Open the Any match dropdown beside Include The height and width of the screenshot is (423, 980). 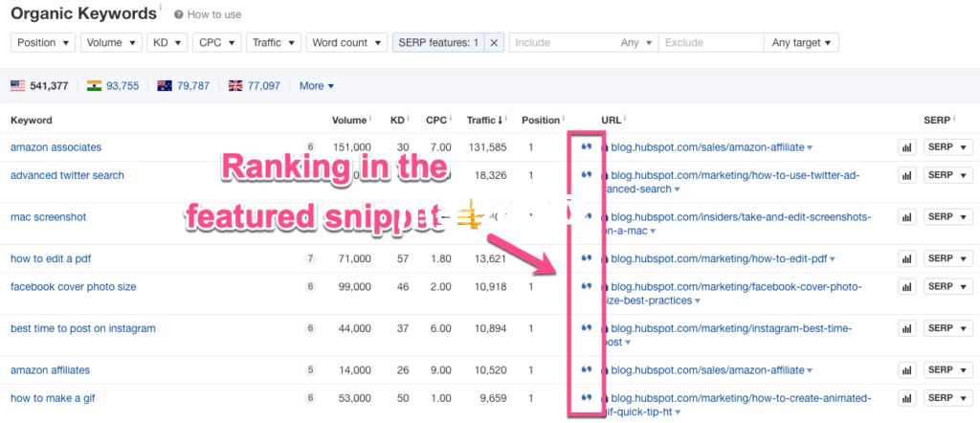636,42
